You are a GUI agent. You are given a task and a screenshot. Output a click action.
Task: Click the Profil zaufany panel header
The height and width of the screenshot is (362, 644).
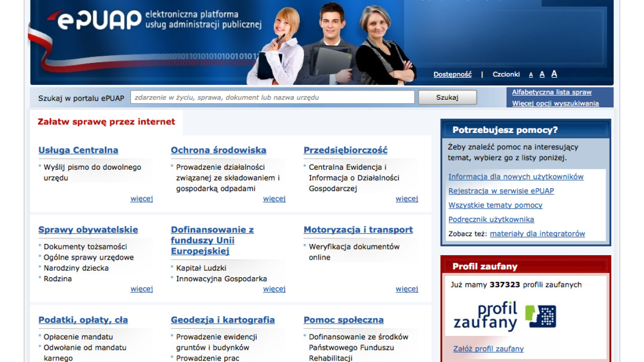(526, 266)
